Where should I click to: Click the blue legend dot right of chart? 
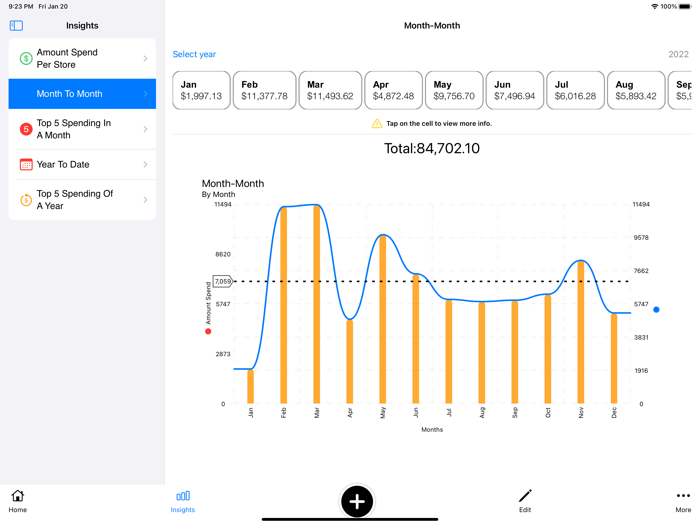point(656,309)
